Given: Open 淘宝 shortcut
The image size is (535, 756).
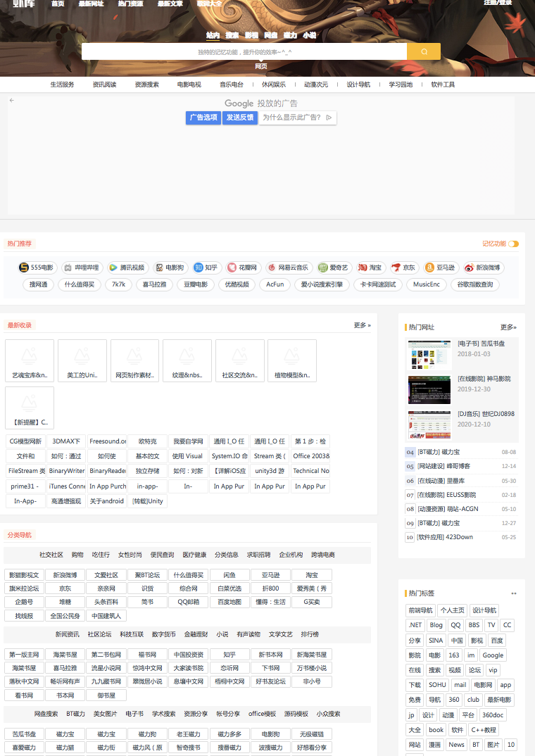Looking at the screenshot, I should click(370, 267).
